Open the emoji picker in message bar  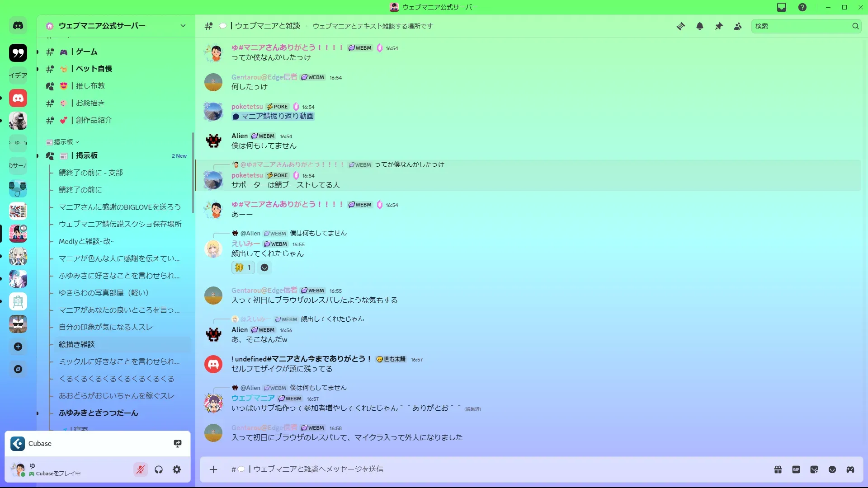click(832, 469)
